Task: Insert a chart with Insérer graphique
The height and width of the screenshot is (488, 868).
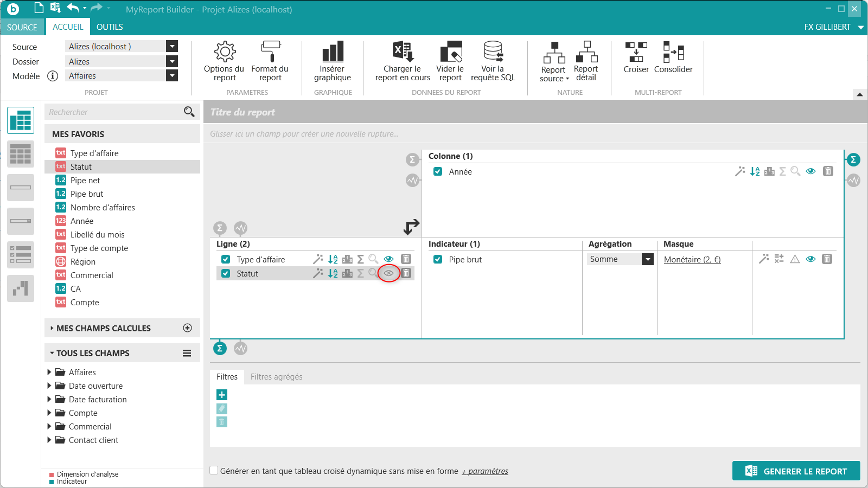Action: click(332, 61)
